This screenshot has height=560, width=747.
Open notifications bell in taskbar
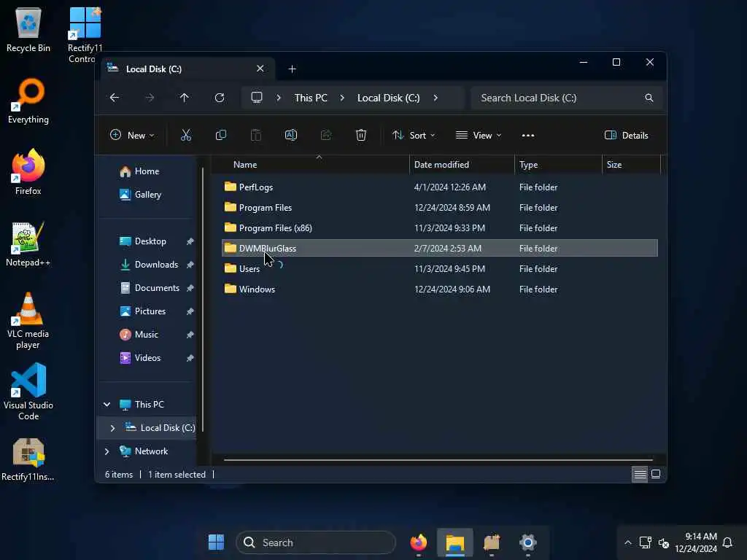pos(727,542)
